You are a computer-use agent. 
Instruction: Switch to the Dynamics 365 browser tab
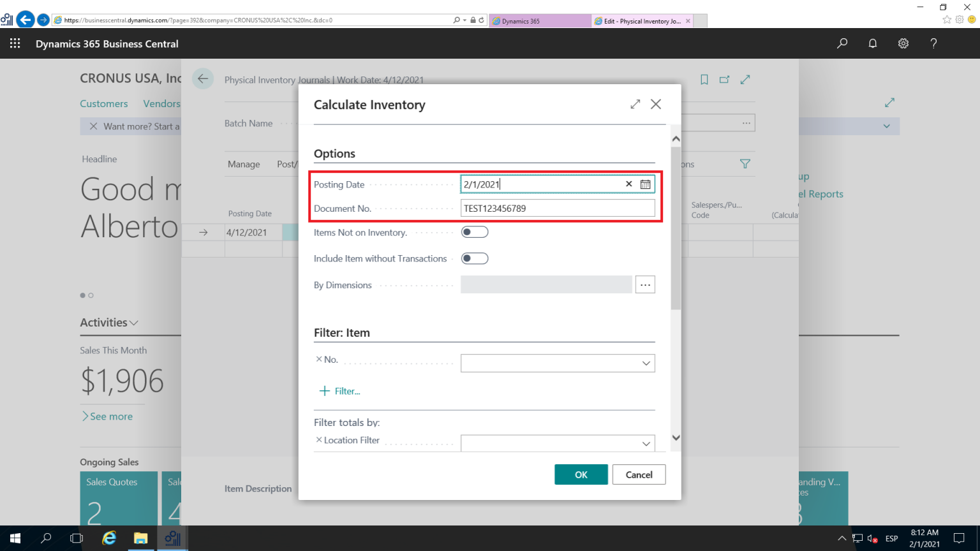tap(540, 20)
